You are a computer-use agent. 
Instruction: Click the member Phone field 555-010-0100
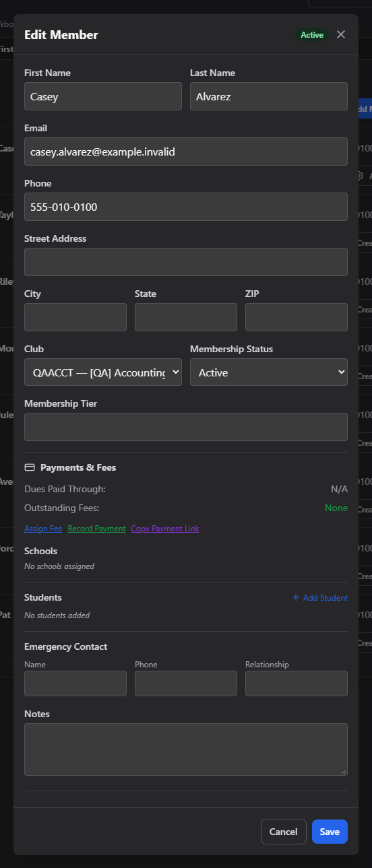tap(186, 207)
